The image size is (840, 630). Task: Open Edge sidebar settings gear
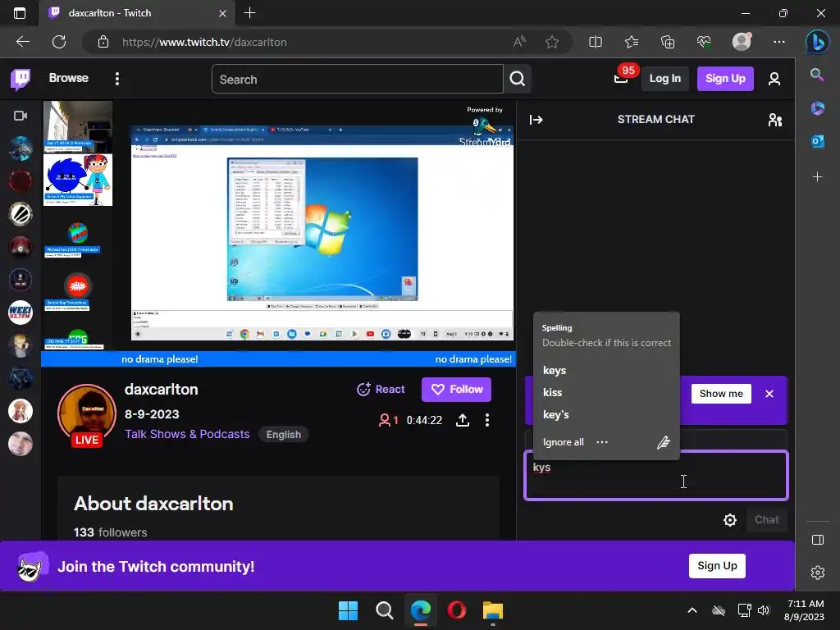click(x=818, y=573)
